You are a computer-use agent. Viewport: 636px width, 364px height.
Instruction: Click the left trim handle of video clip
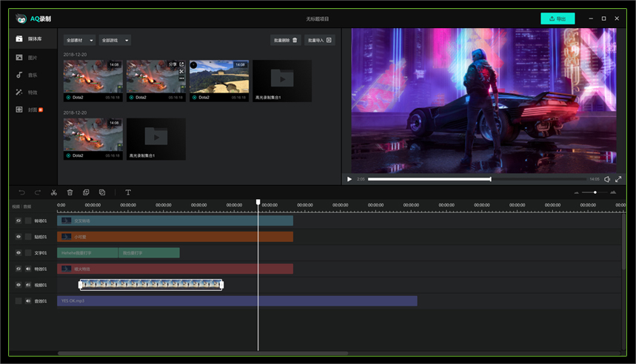tap(80, 285)
